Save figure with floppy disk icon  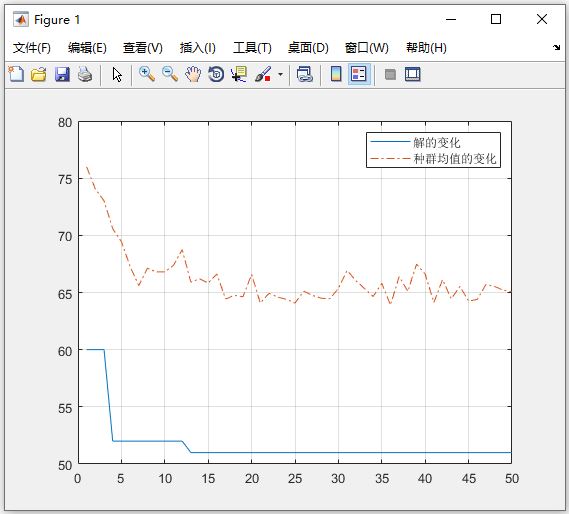(62, 74)
